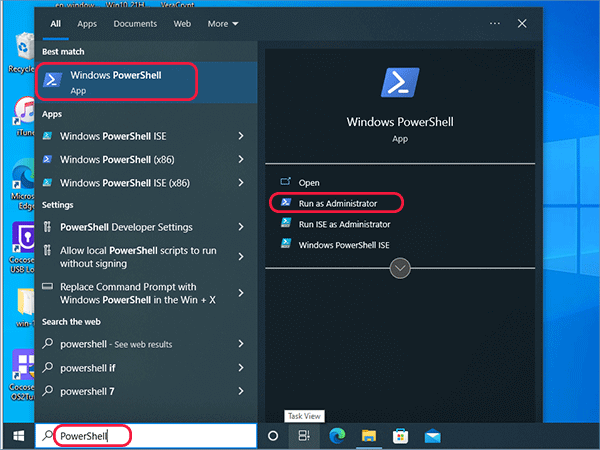This screenshot has height=450, width=600.
Task: Open Windows PowerShell best match result
Action: [x=146, y=82]
